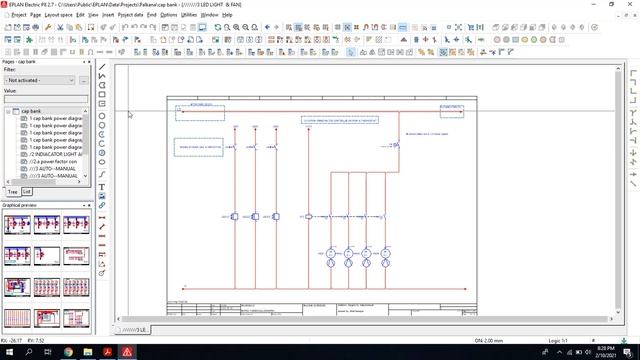Click the scissors Cut icon
The image size is (640, 360).
(x=60, y=27)
